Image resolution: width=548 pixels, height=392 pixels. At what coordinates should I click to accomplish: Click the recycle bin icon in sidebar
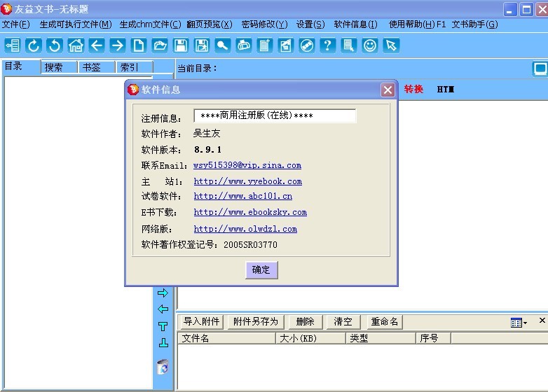tap(163, 367)
